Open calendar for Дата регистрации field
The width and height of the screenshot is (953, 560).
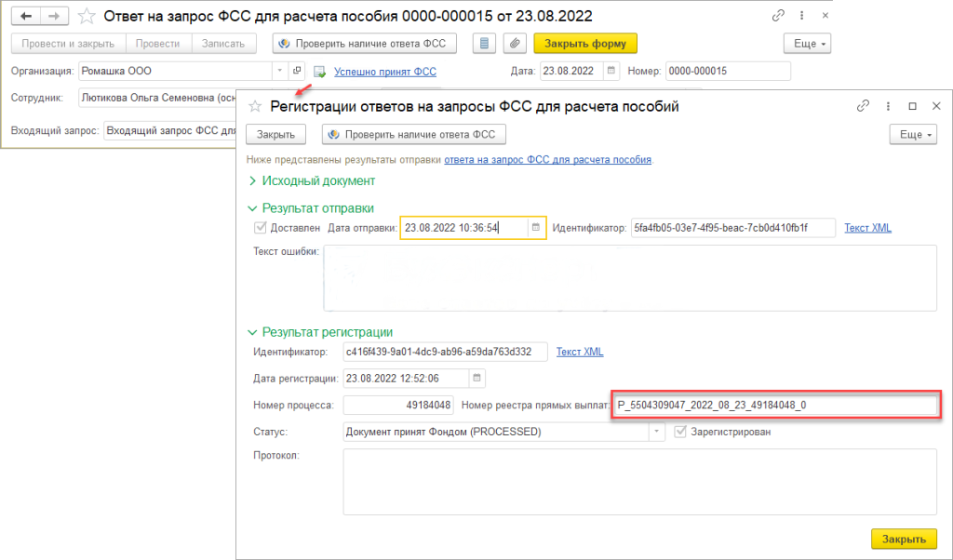click(476, 379)
